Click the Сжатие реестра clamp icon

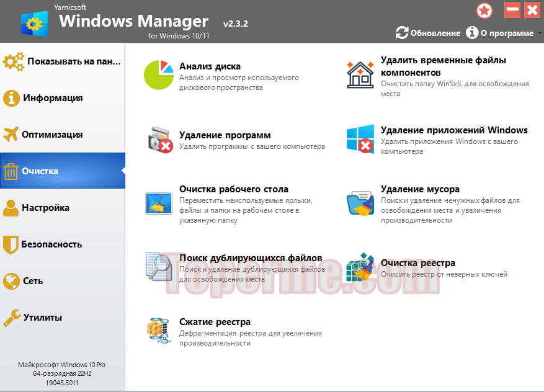[x=159, y=331]
